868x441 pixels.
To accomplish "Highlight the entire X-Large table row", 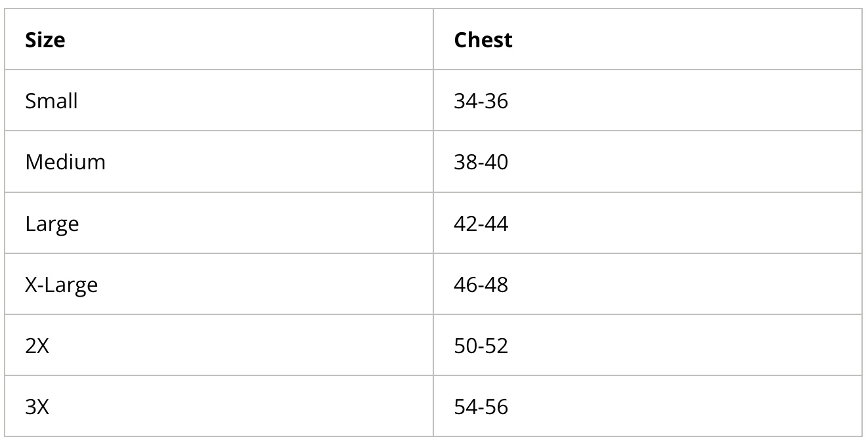I will coord(433,285).
